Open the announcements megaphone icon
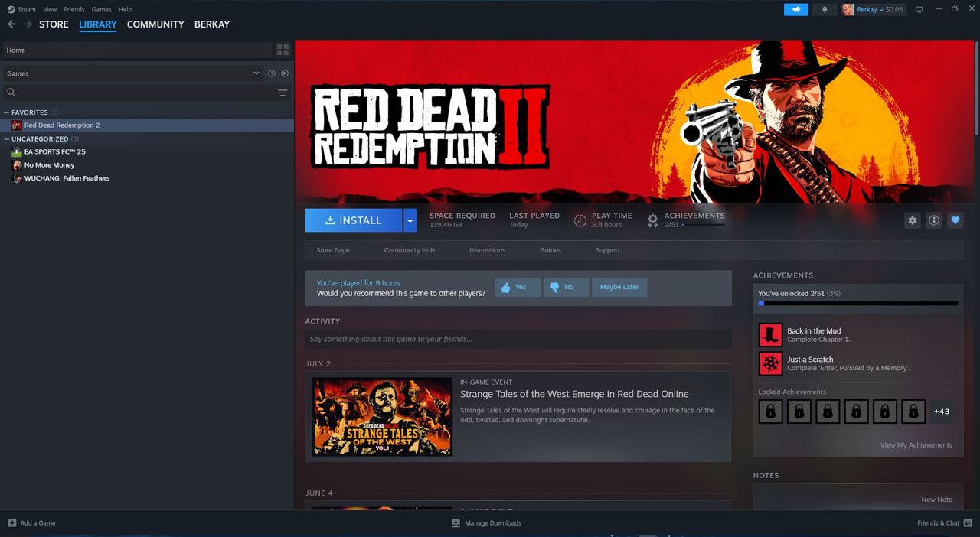 tap(796, 9)
